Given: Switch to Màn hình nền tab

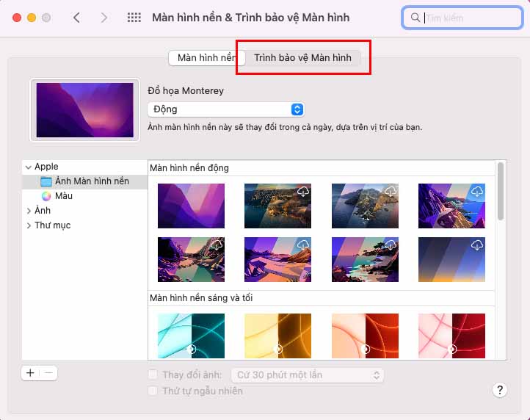Looking at the screenshot, I should (206, 58).
